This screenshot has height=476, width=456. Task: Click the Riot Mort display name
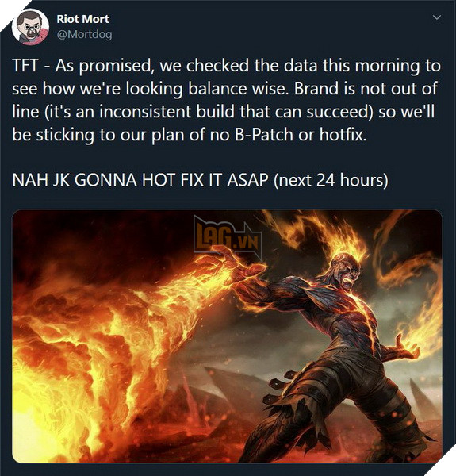click(82, 19)
